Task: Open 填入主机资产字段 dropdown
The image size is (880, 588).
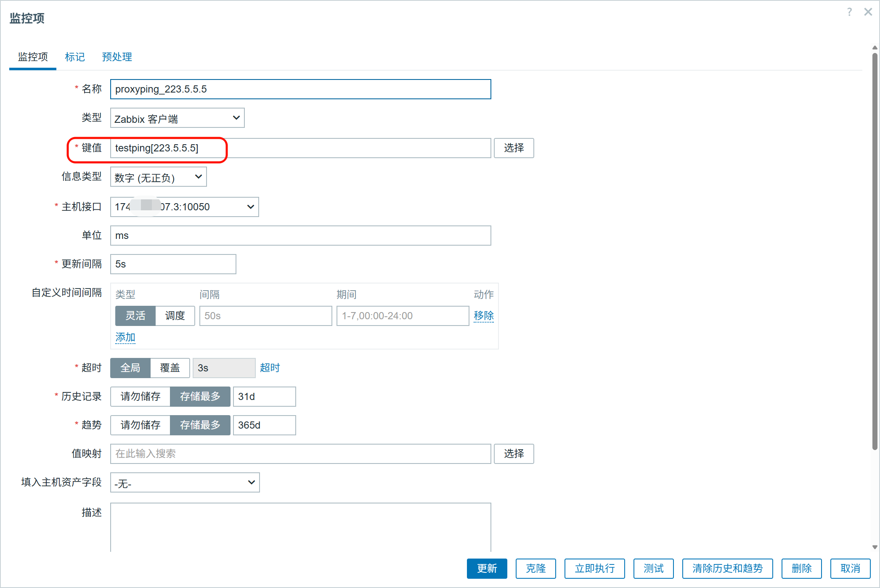Action: click(x=185, y=482)
